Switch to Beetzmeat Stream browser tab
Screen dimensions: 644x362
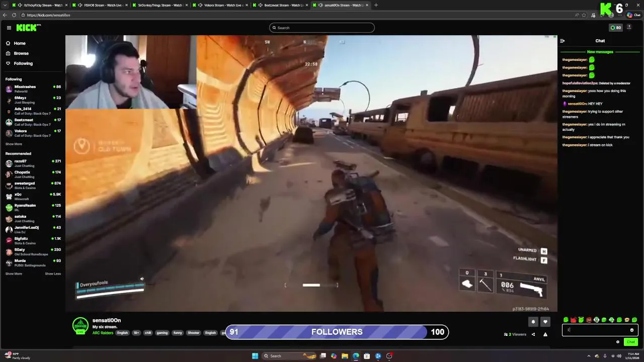point(280,5)
